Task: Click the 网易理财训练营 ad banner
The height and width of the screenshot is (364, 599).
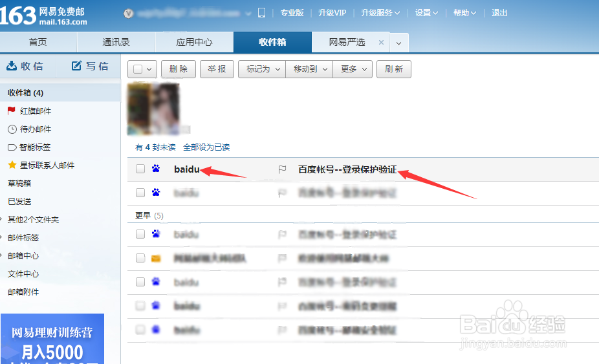Action: pyautogui.click(x=52, y=339)
